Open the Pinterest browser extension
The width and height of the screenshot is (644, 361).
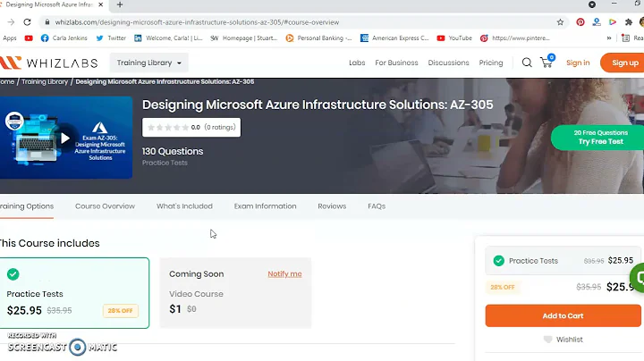click(580, 22)
